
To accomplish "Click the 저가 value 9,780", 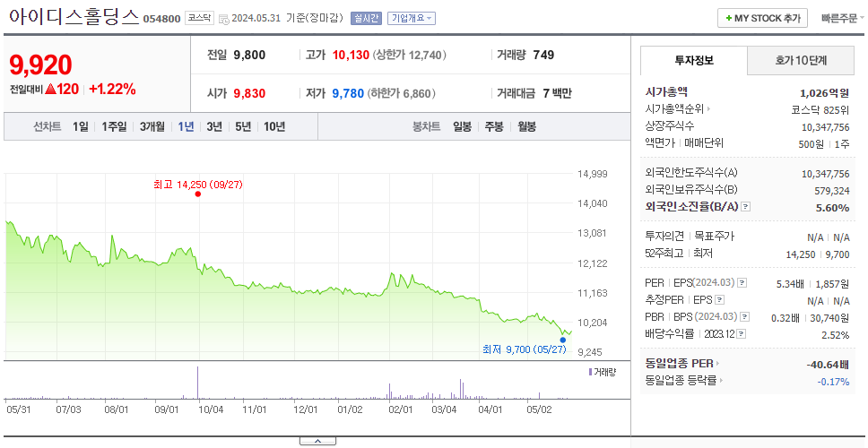I will click(x=348, y=93).
